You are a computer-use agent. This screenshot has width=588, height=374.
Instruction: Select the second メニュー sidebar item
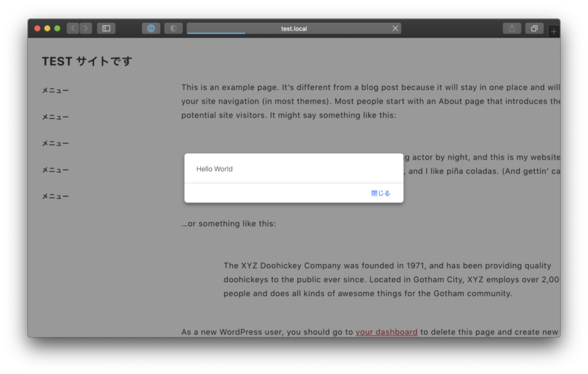click(55, 117)
